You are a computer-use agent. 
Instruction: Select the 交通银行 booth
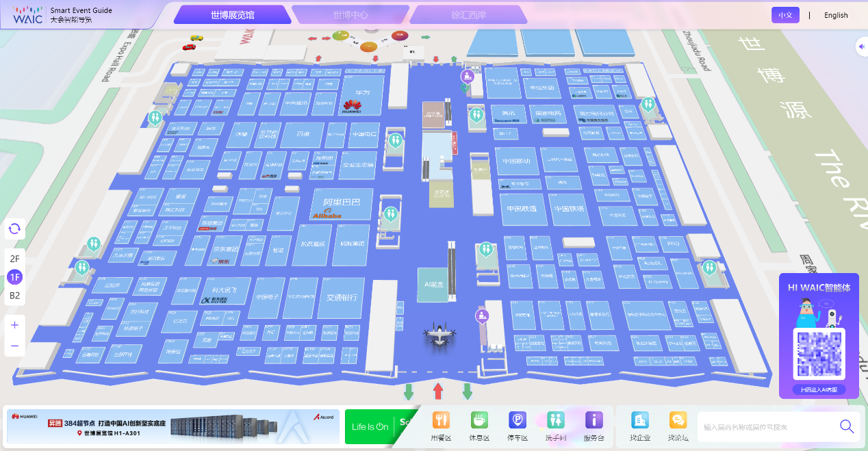[x=342, y=297]
